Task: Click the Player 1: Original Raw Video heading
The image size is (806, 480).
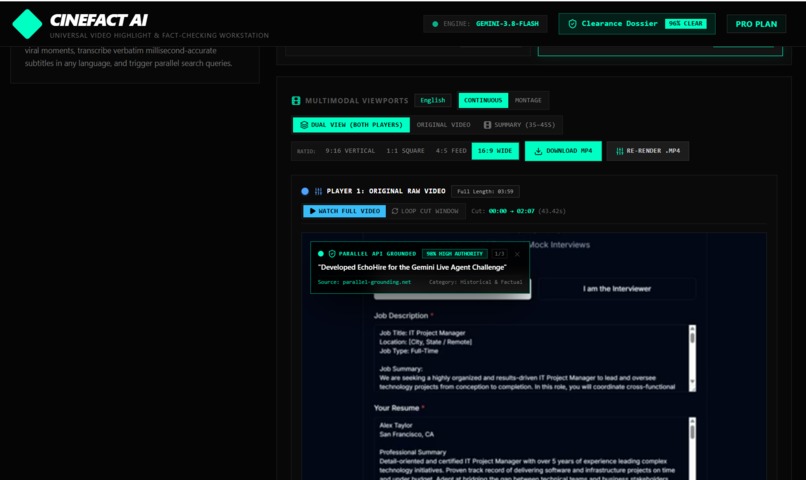Action: click(386, 191)
